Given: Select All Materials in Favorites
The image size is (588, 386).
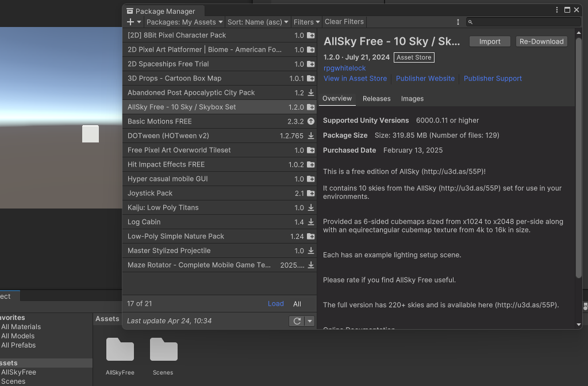Looking at the screenshot, I should [x=21, y=327].
